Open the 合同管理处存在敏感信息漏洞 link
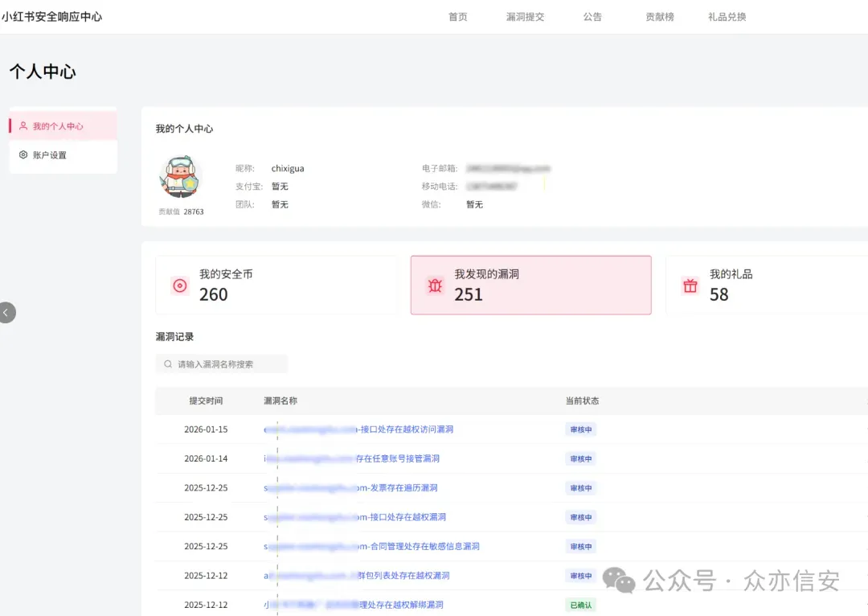 (x=371, y=546)
